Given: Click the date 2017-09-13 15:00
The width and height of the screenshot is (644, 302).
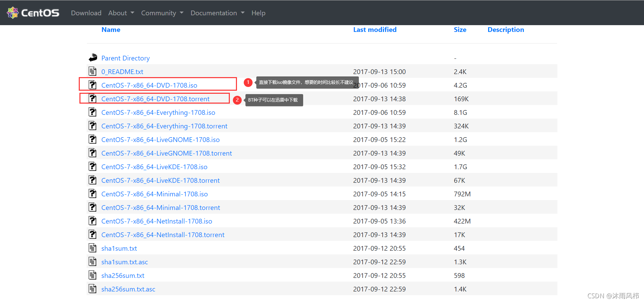Looking at the screenshot, I should 380,72.
